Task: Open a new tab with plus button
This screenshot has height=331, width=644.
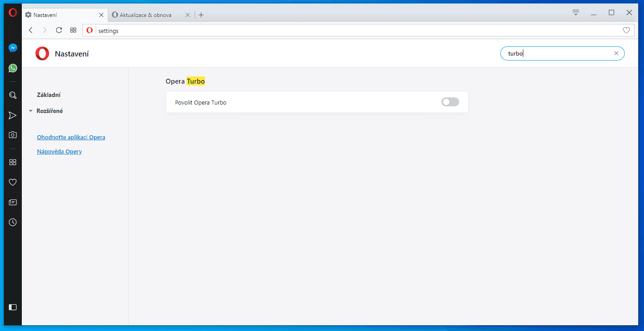Action: point(201,15)
